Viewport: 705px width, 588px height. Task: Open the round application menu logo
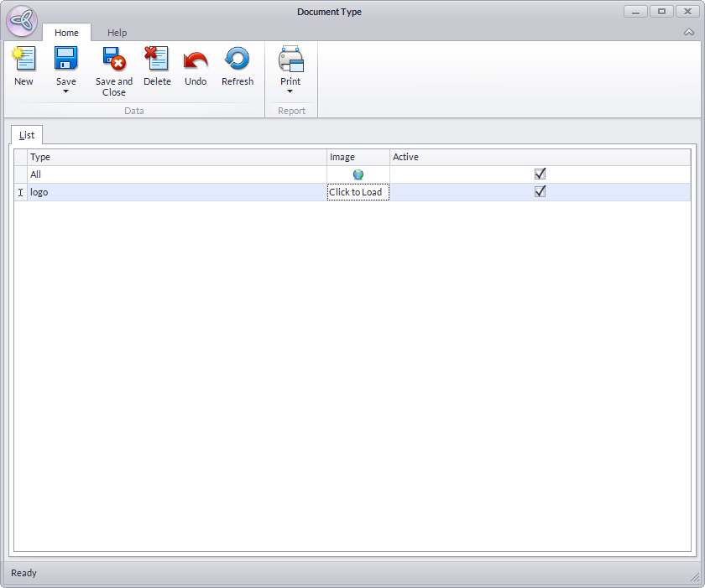(x=22, y=23)
